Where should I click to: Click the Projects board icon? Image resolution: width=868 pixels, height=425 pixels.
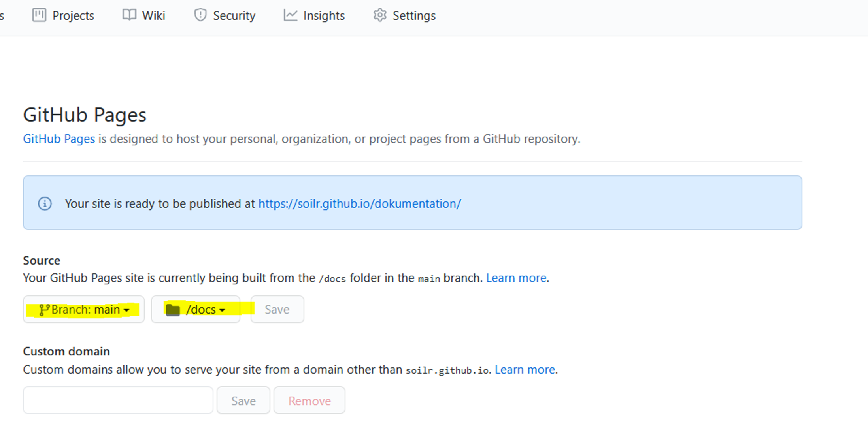39,15
